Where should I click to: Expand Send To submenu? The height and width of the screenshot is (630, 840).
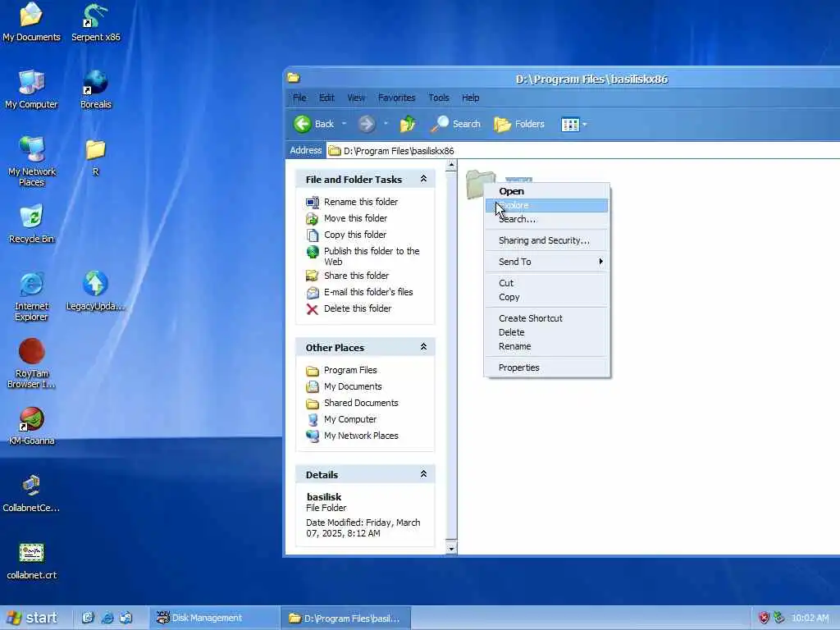(x=546, y=262)
